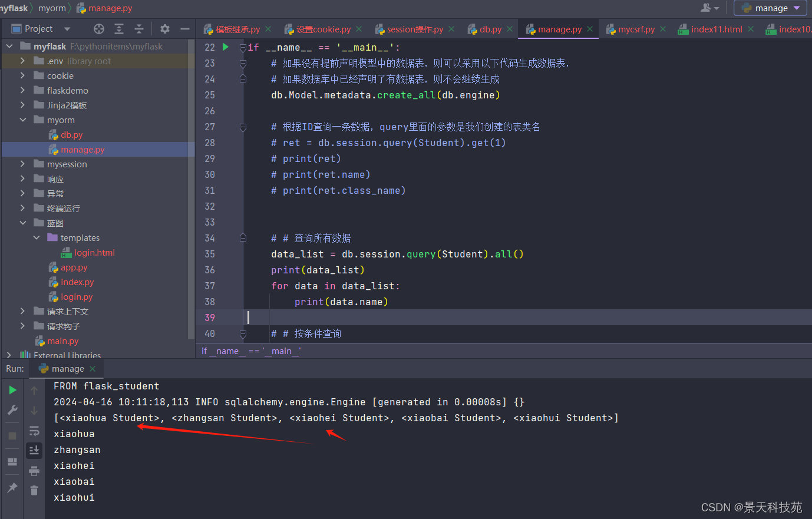Expand External Libraries node

tap(9, 355)
